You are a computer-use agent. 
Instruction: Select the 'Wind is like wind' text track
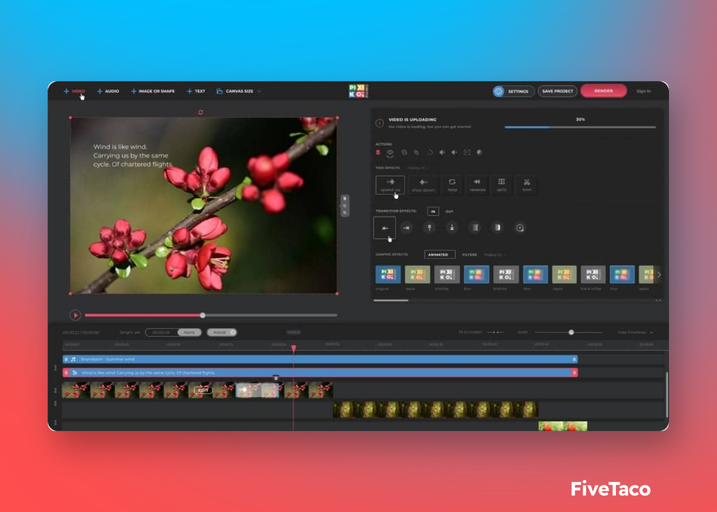coord(320,373)
